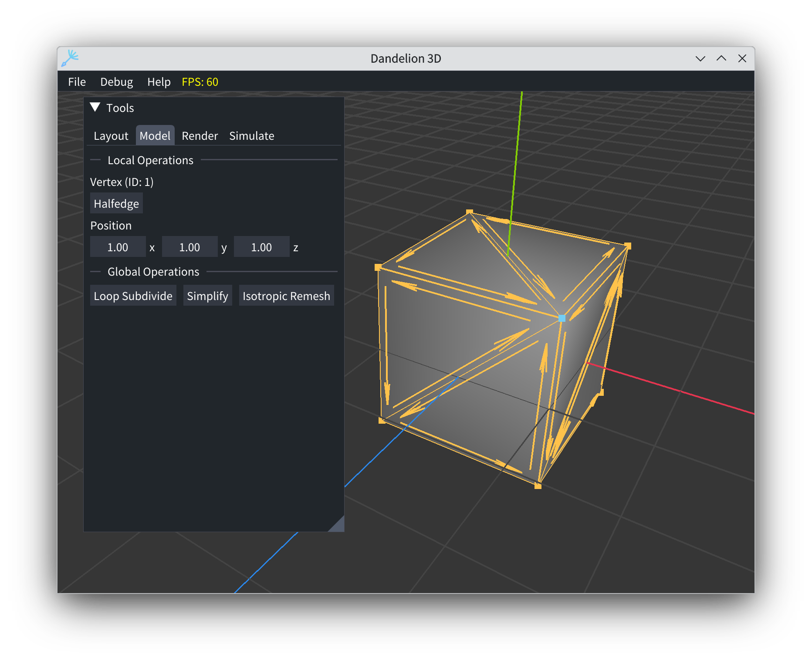812x661 pixels.
Task: Maximize the Dandelion 3D window
Action: tap(721, 58)
